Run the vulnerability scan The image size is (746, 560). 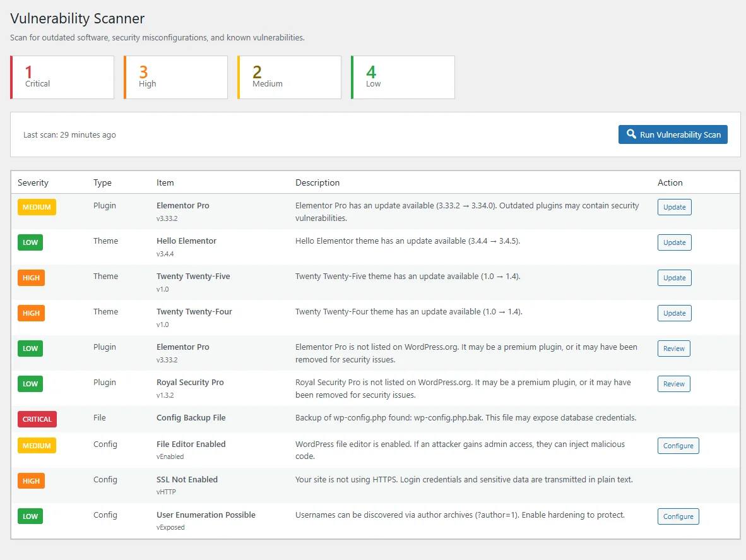pos(673,134)
